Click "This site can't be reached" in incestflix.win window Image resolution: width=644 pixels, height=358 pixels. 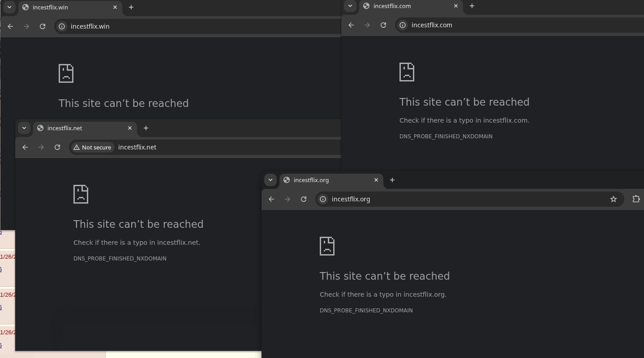(124, 103)
